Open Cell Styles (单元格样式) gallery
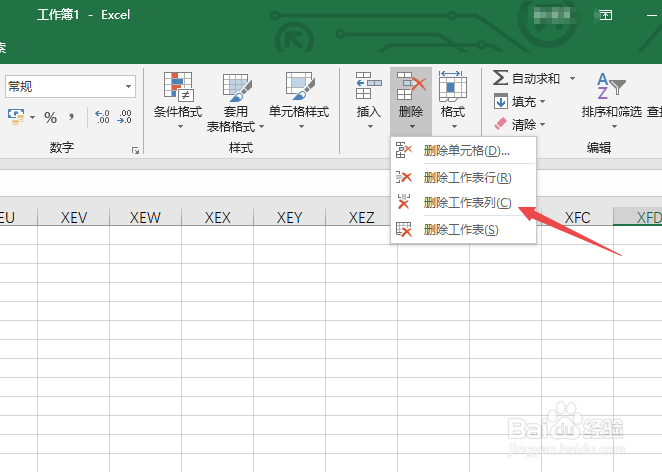Screen dimensions: 662x472 pyautogui.click(x=299, y=100)
